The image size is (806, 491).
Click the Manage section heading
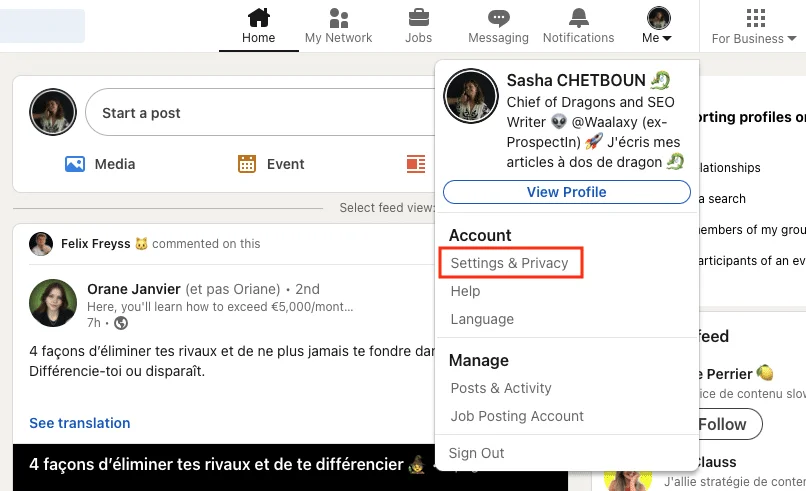click(479, 360)
